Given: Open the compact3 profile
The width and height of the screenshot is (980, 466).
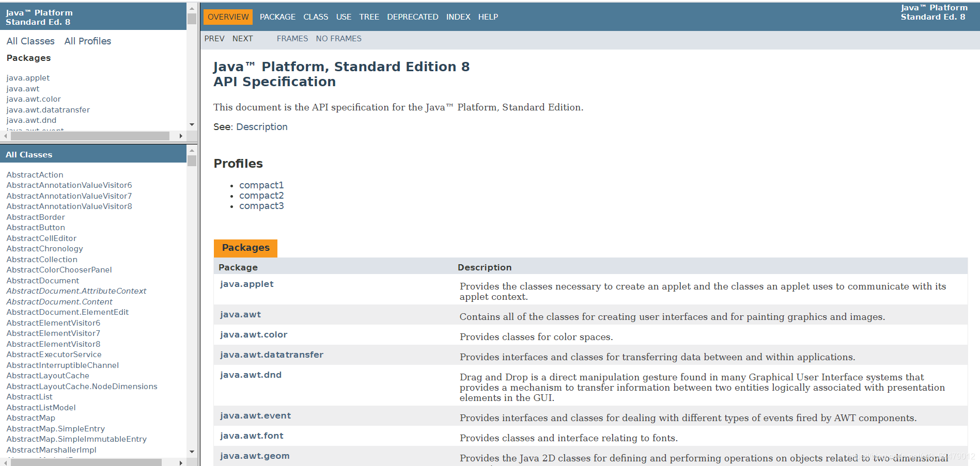Looking at the screenshot, I should (x=261, y=206).
